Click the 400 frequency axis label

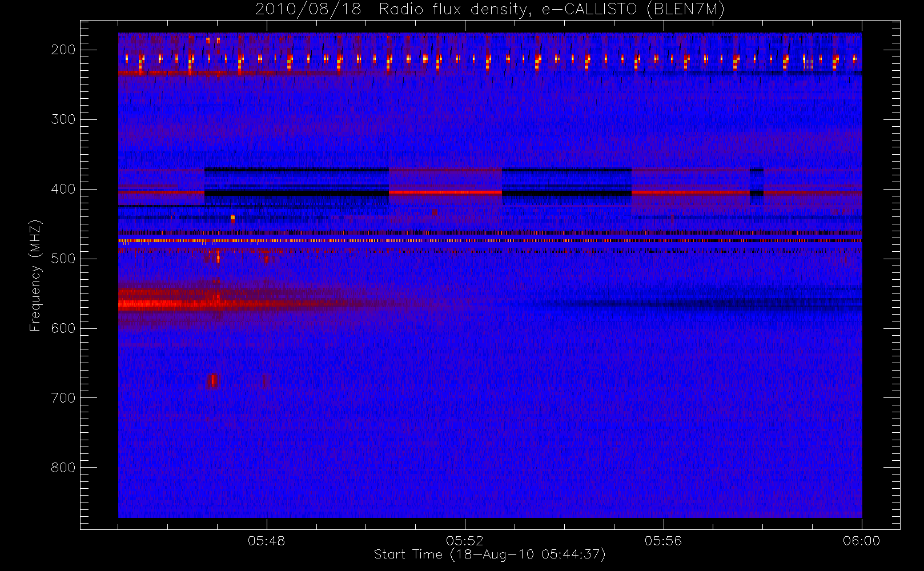63,189
